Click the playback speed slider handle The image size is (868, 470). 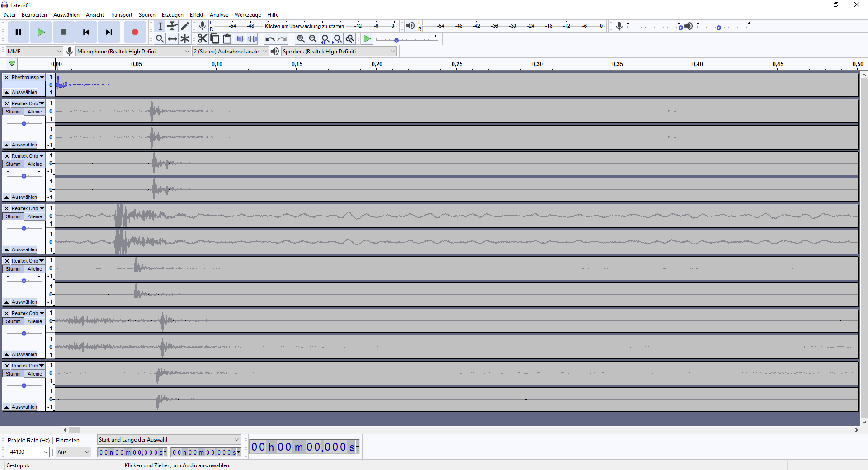click(x=396, y=41)
